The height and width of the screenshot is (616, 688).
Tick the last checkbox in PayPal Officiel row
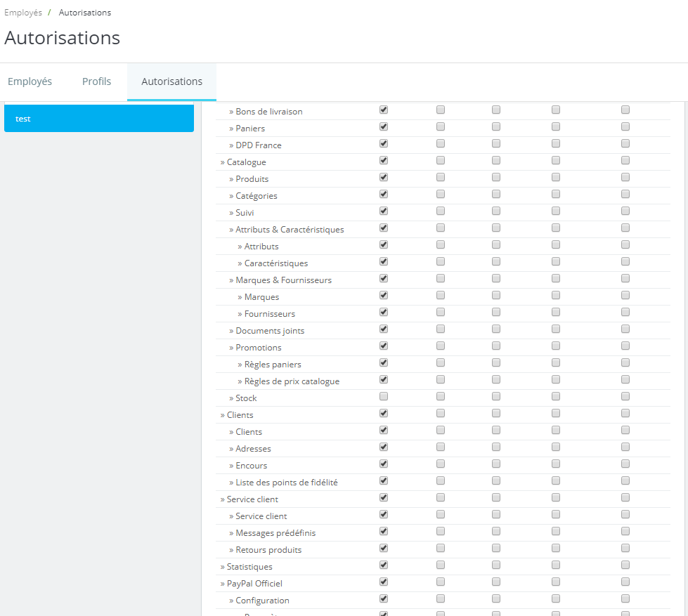[625, 582]
